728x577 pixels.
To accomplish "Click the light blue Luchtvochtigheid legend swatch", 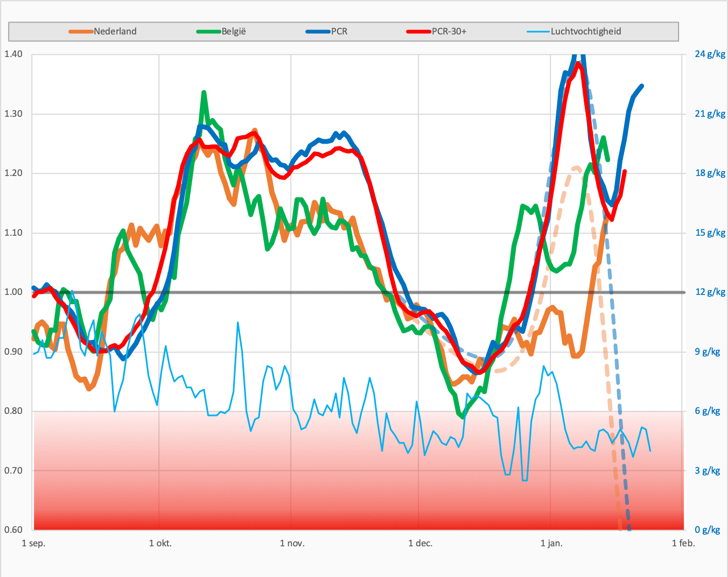I will pos(538,32).
